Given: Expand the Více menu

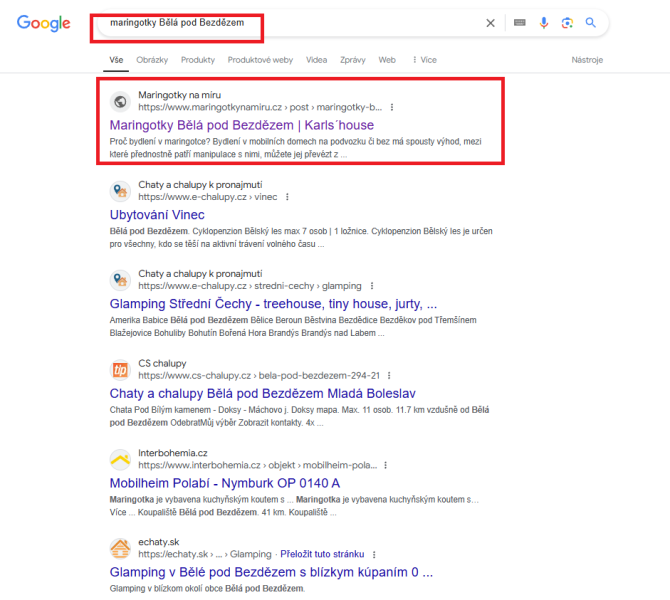Looking at the screenshot, I should pos(425,60).
